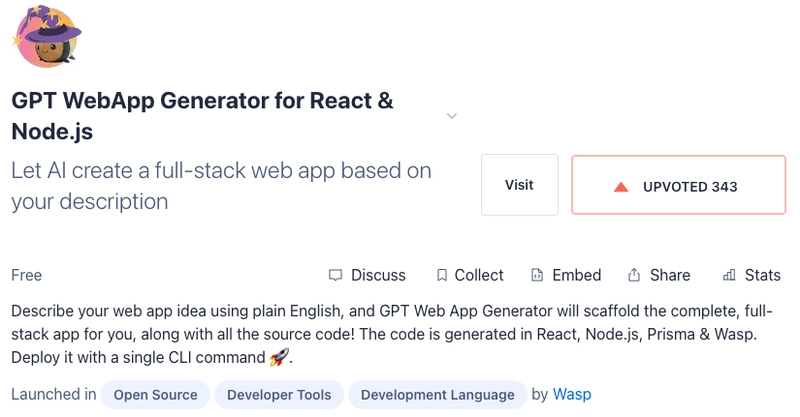This screenshot has width=800, height=417.
Task: Select the Open Source topic tag
Action: coord(156,395)
